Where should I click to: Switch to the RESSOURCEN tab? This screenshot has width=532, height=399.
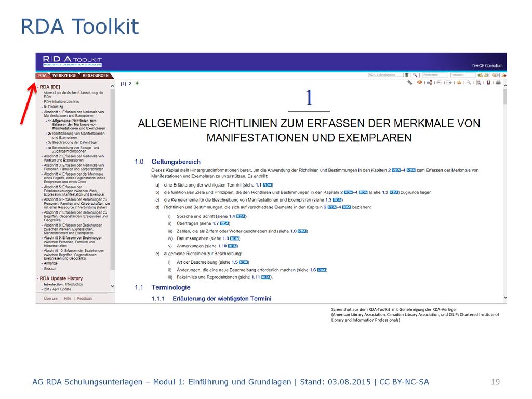click(x=96, y=76)
